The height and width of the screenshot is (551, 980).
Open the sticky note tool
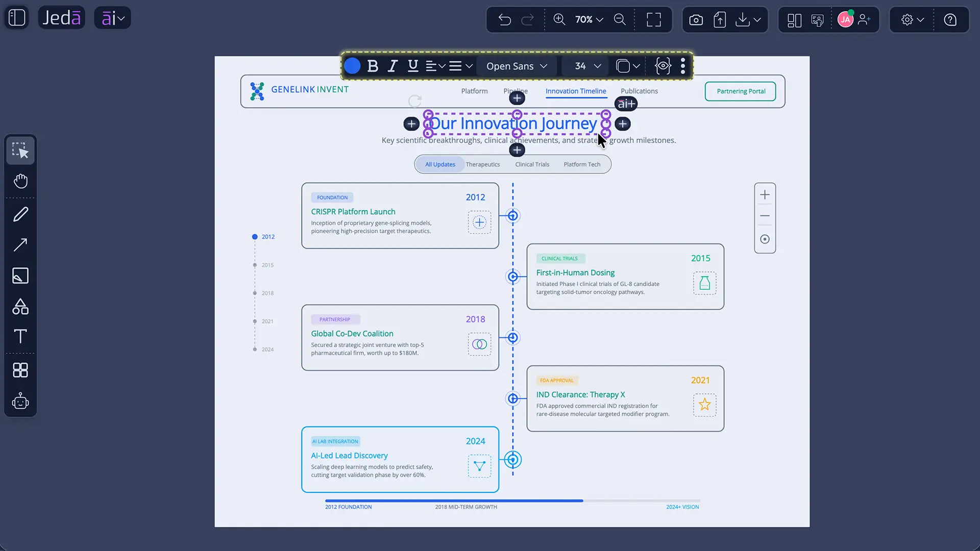pos(20,275)
